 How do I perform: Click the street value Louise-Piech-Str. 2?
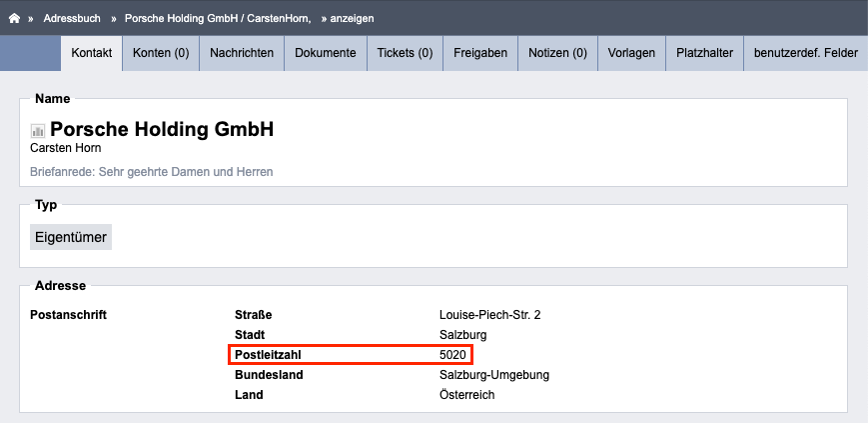(489, 315)
